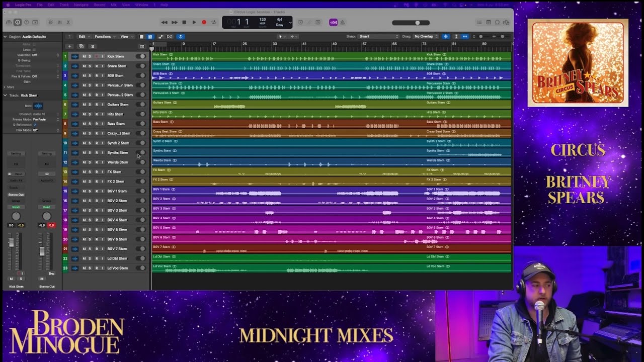
Task: Fast forward the playhead
Action: 174,22
